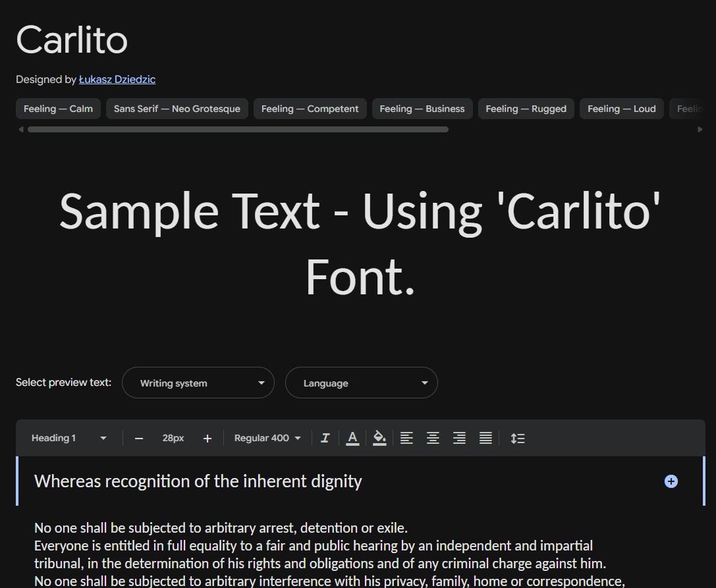Select the Feeling — Business tag

[422, 109]
